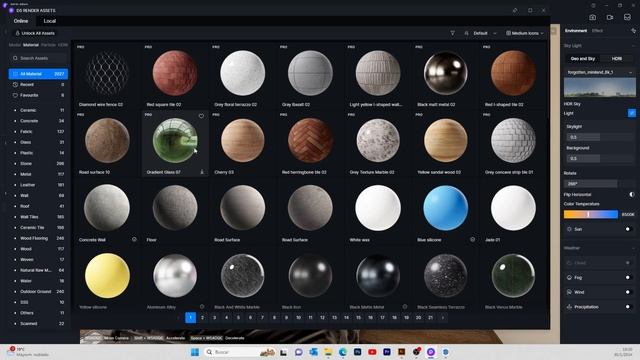This screenshot has width=640, height=360.
Task: Click the HDRI sky preview thumbnail
Action: click(599, 88)
